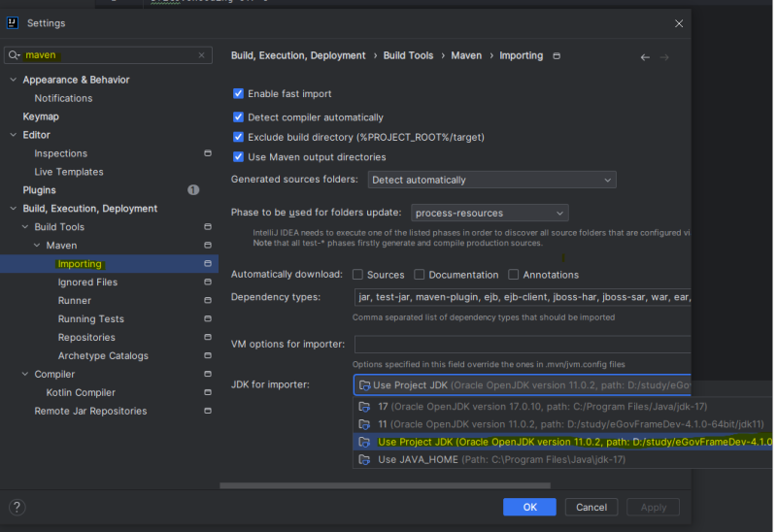The width and height of the screenshot is (777, 532).
Task: Open Generated sources folders dropdown
Action: point(491,180)
